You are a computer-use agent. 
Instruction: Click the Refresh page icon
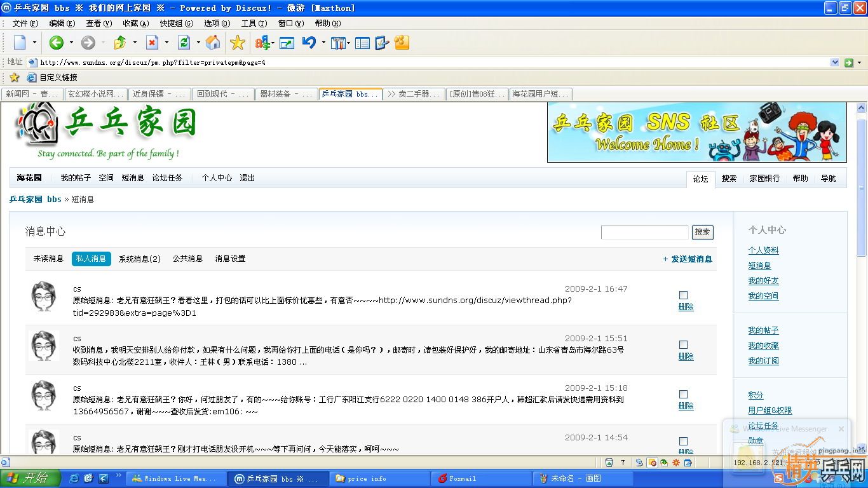click(184, 43)
